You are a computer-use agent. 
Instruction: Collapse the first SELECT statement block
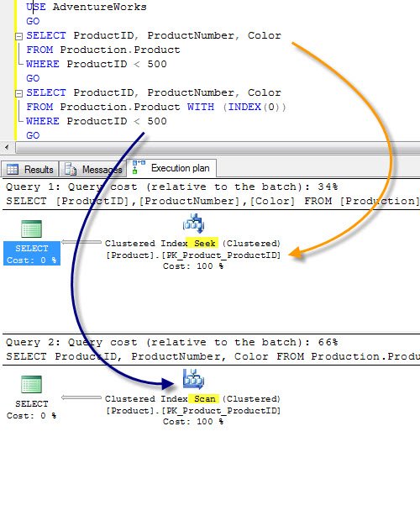(x=19, y=36)
